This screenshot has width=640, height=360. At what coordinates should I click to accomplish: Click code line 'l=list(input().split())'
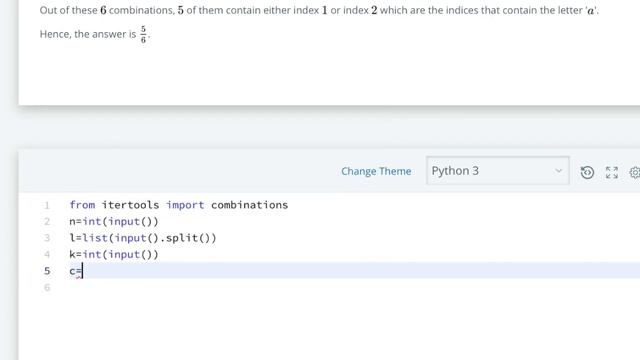tap(142, 238)
